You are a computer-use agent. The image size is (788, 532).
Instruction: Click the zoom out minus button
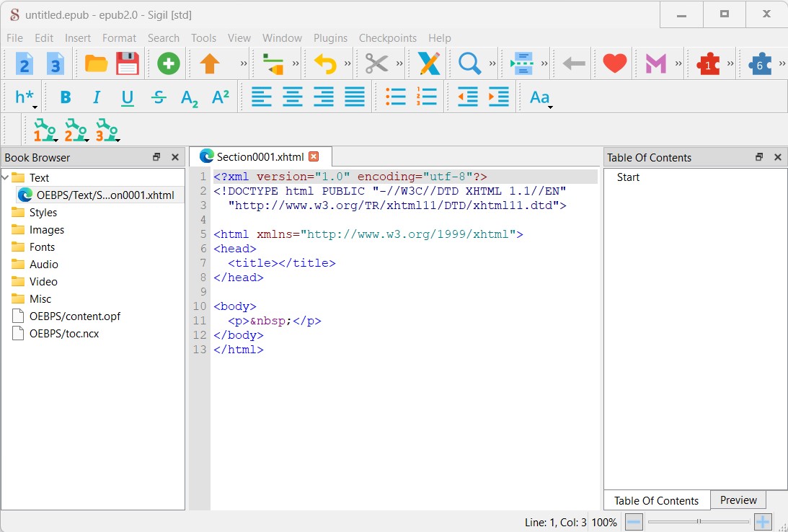(633, 522)
